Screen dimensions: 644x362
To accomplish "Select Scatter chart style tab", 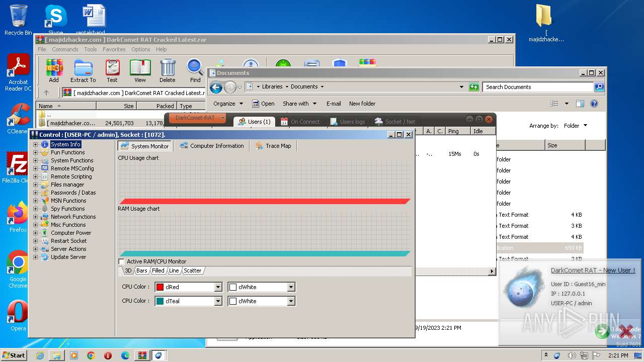I will [x=192, y=270].
